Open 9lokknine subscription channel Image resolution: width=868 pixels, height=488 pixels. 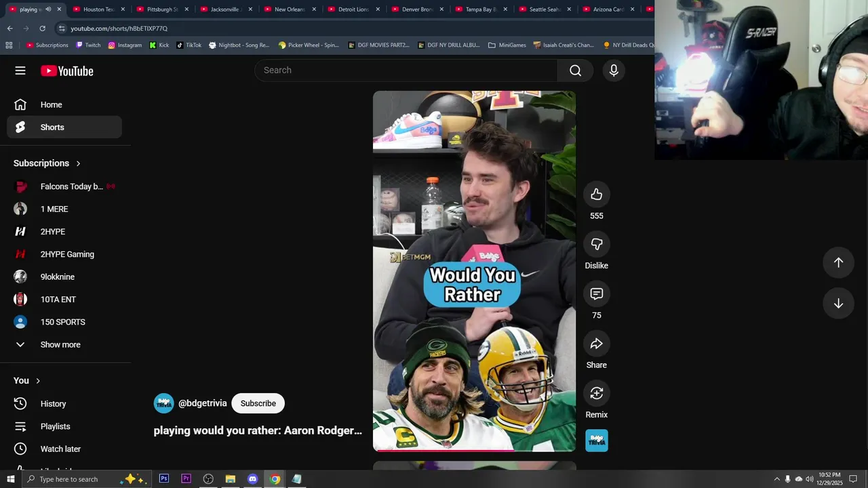coord(64,277)
